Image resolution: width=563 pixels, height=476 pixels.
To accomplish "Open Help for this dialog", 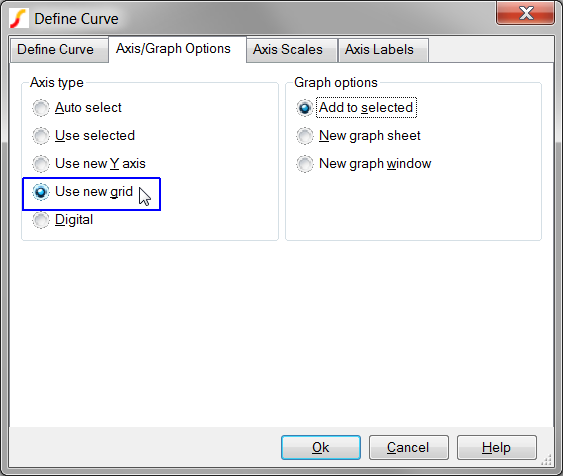I will point(497,447).
